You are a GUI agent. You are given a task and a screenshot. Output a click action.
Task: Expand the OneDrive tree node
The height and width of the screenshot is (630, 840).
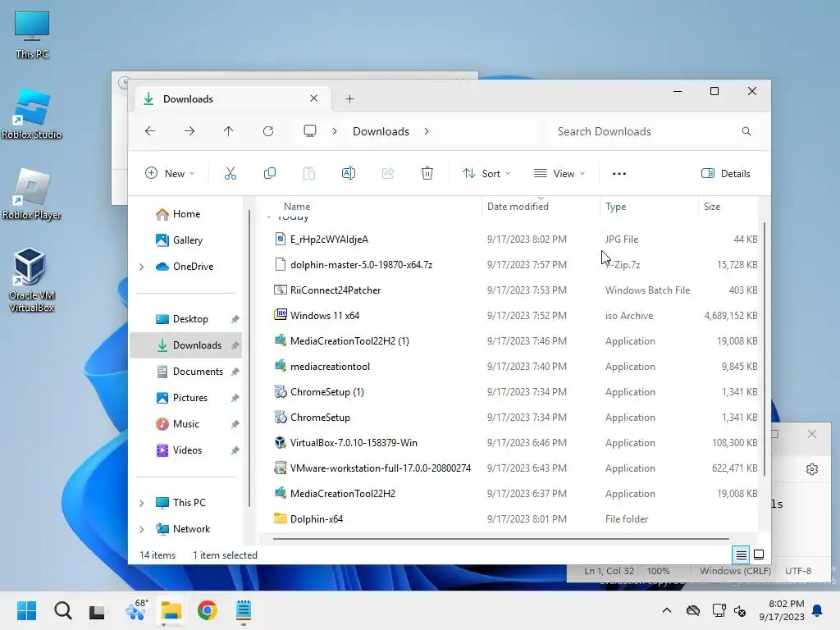tap(141, 267)
